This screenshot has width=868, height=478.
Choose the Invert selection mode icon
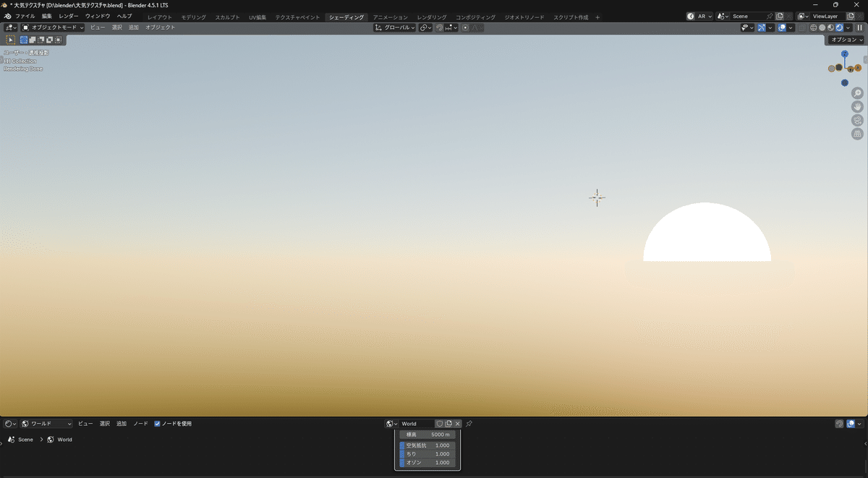(50, 40)
